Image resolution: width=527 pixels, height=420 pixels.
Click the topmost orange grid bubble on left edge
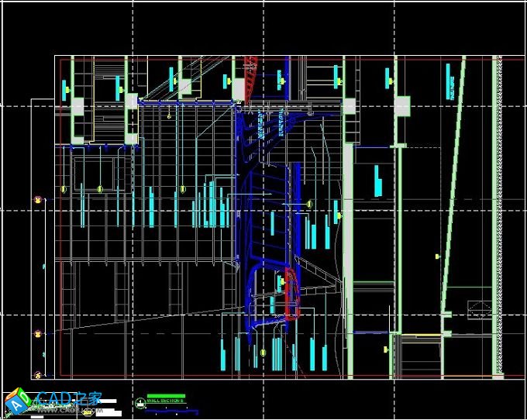click(x=37, y=201)
